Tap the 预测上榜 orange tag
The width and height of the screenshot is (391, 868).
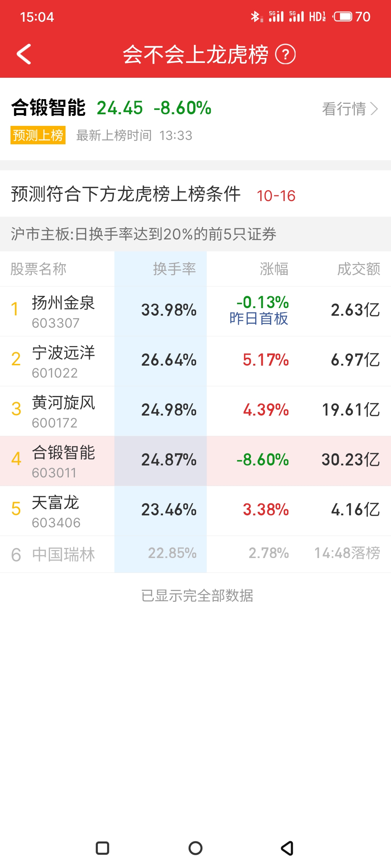tap(38, 135)
